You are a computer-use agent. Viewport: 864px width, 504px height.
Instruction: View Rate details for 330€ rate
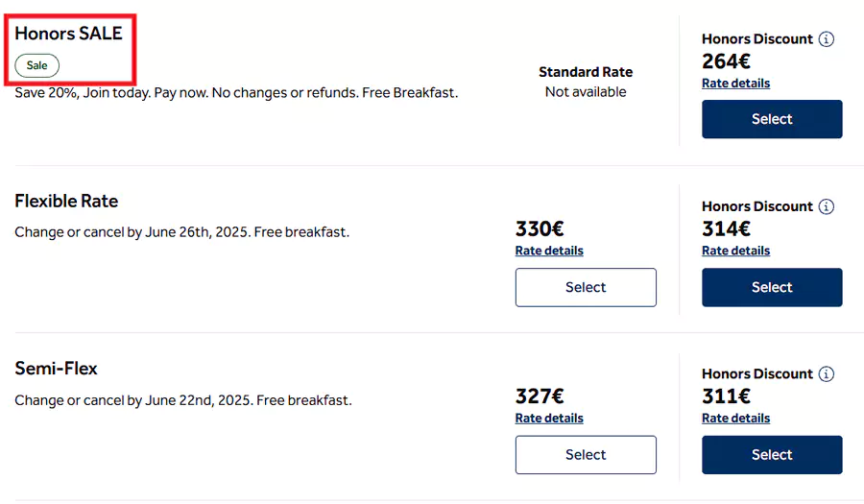pos(549,251)
